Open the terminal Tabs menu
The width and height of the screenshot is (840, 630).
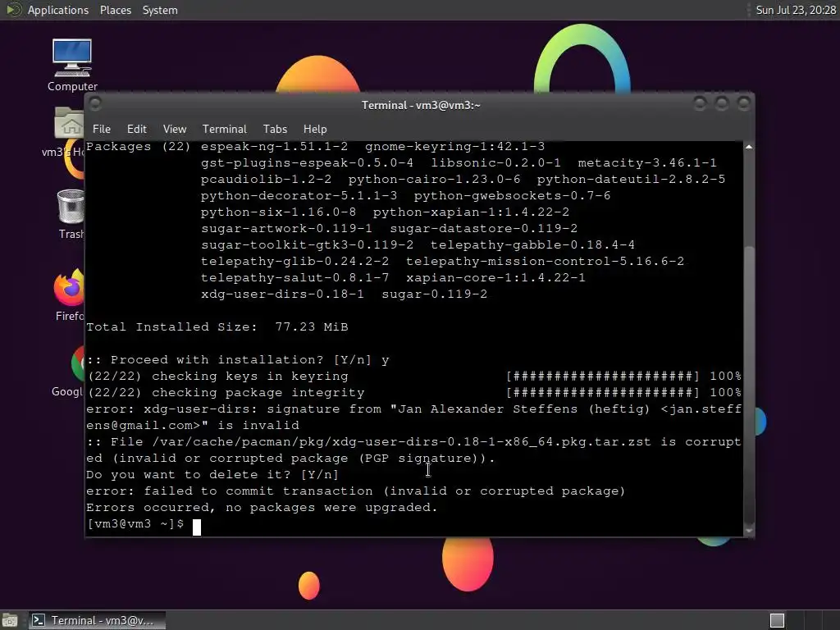(275, 129)
